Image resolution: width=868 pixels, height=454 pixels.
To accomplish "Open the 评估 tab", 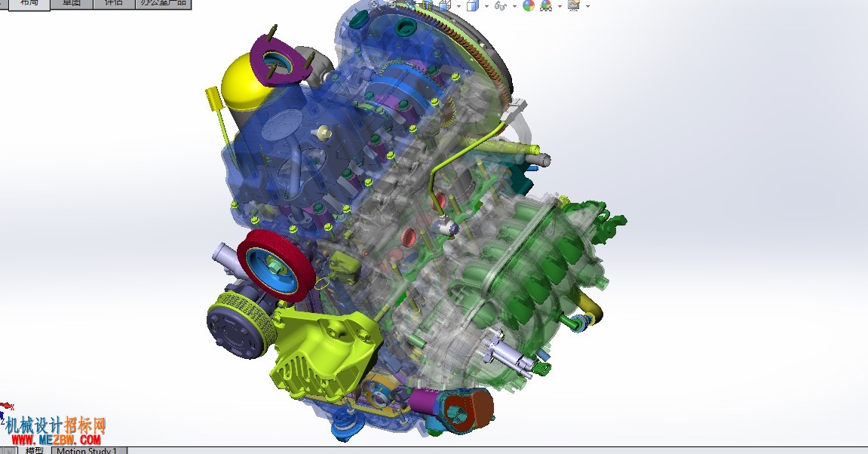I will 113,3.
